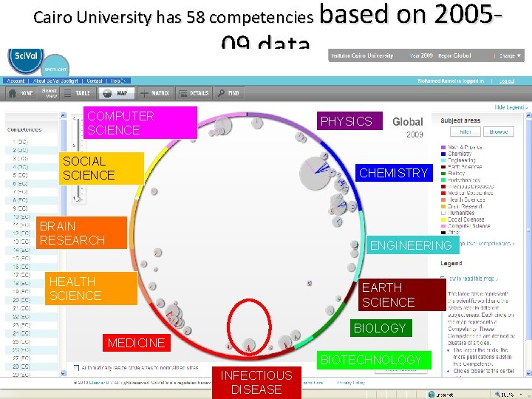Click the Chemistry legend swatch
This screenshot has height=399, width=532.
tap(443, 154)
